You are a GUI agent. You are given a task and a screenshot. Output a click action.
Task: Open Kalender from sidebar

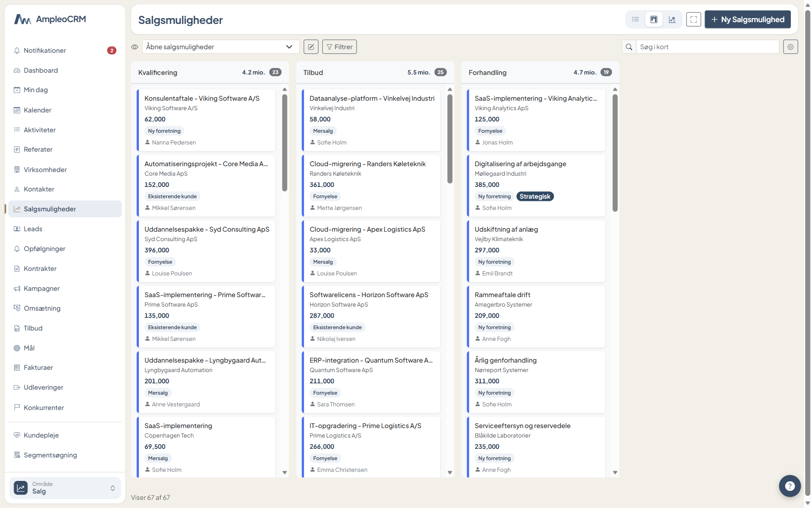pyautogui.click(x=65, y=110)
